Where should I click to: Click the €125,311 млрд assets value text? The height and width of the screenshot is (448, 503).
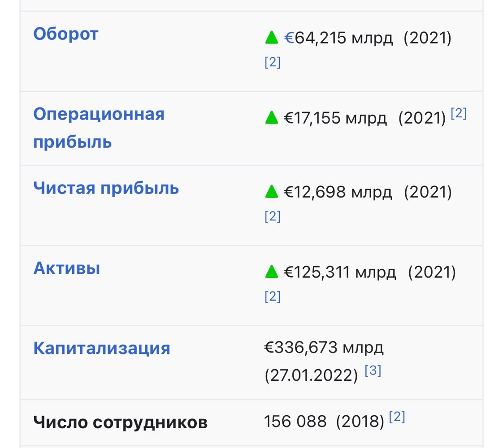[x=340, y=272]
